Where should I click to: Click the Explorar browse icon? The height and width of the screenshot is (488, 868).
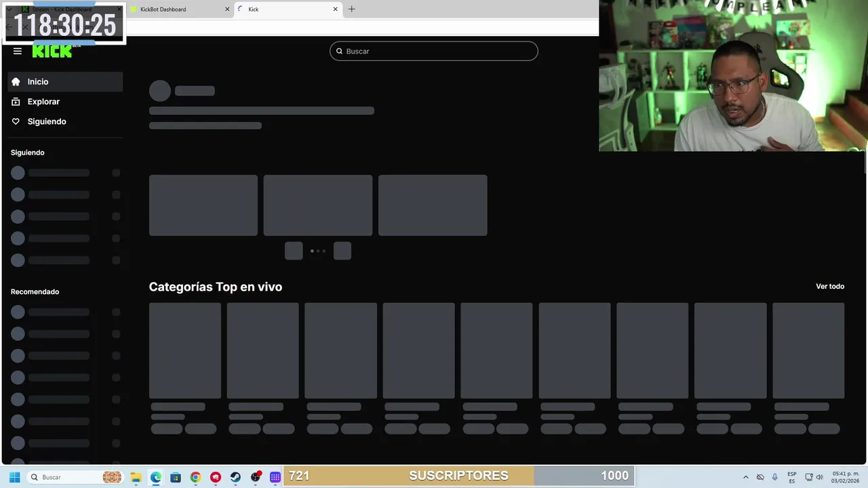(x=16, y=102)
